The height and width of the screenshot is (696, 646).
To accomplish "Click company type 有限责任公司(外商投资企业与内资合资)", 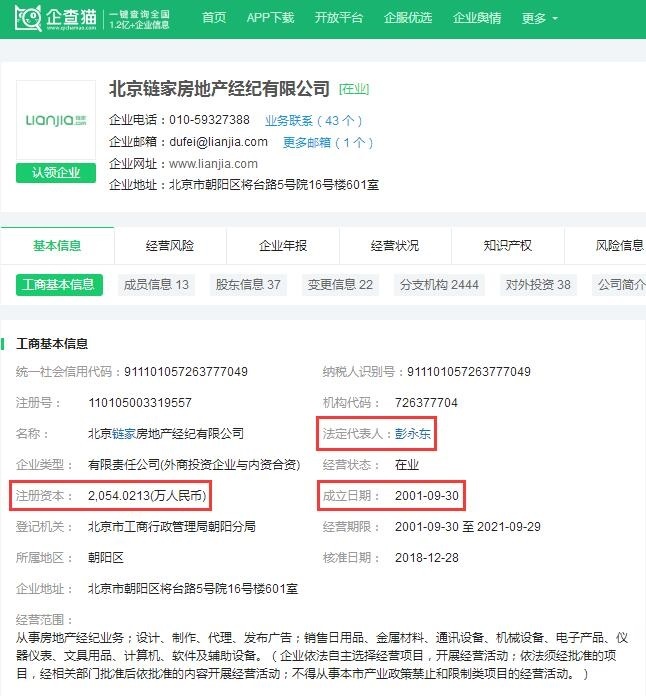I will click(x=194, y=465).
